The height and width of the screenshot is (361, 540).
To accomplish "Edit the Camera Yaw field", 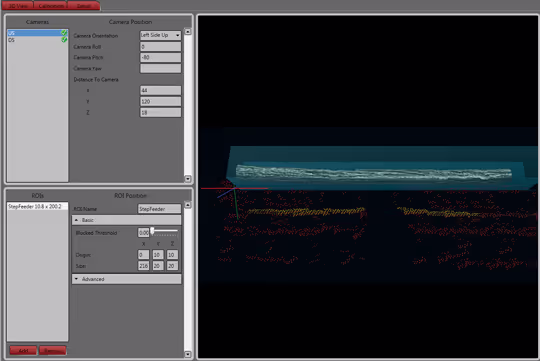I will pos(160,68).
